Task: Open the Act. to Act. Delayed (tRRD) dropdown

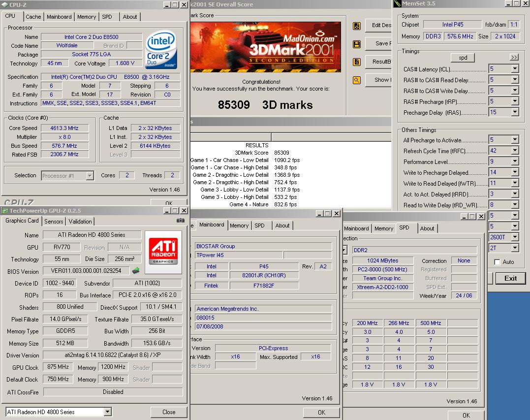Action: (x=515, y=194)
